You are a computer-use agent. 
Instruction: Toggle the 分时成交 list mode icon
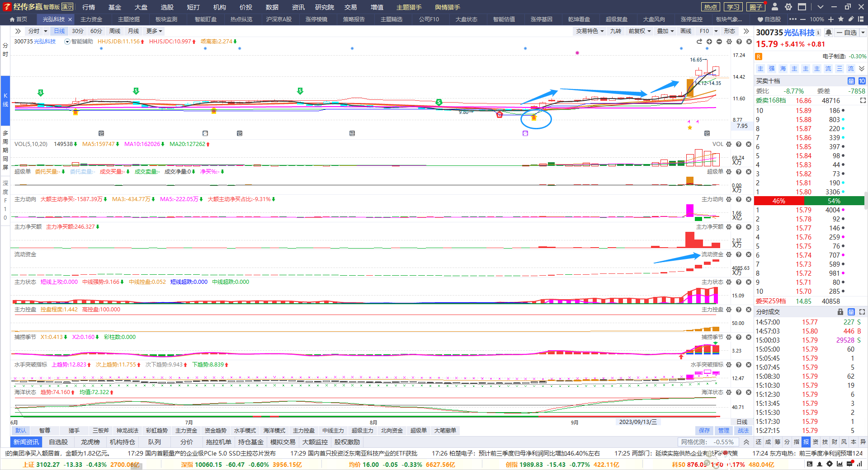tap(851, 312)
